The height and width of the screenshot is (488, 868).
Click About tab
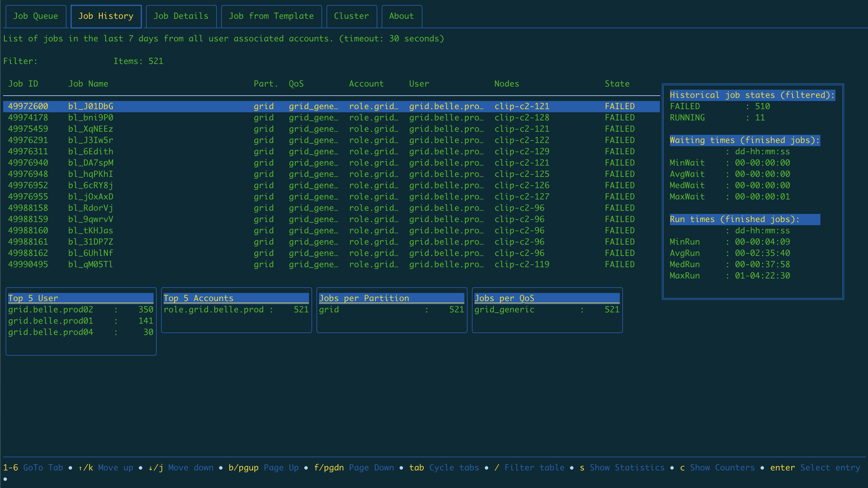coord(401,15)
